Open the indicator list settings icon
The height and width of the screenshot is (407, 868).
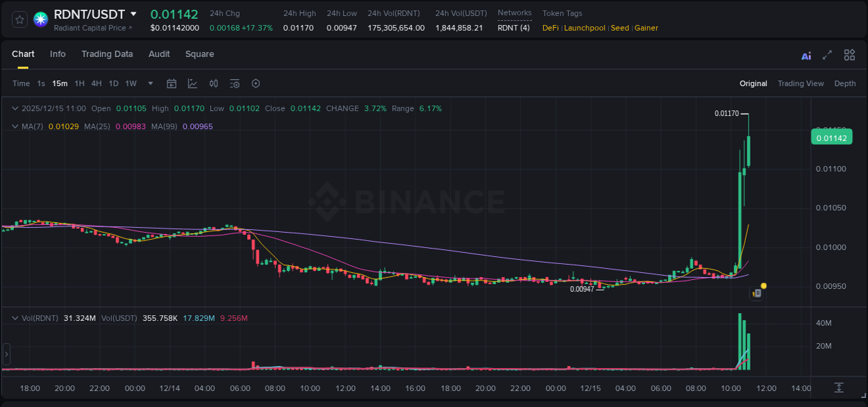coord(235,83)
